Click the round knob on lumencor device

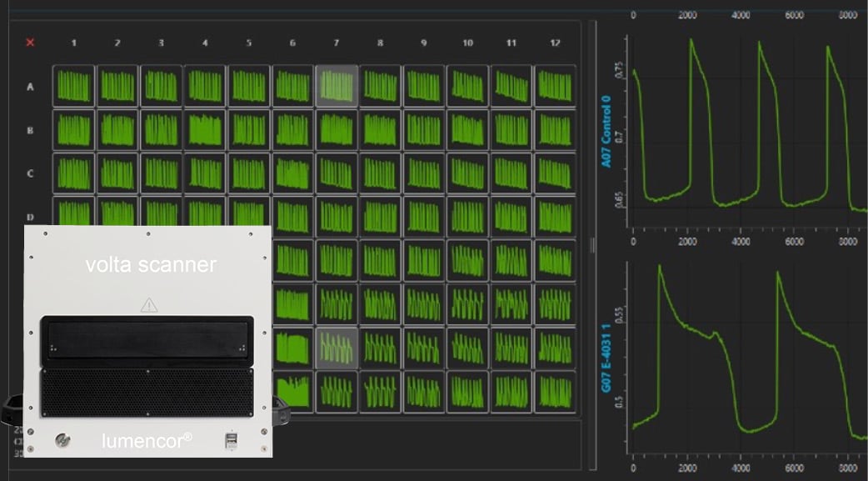coord(62,439)
